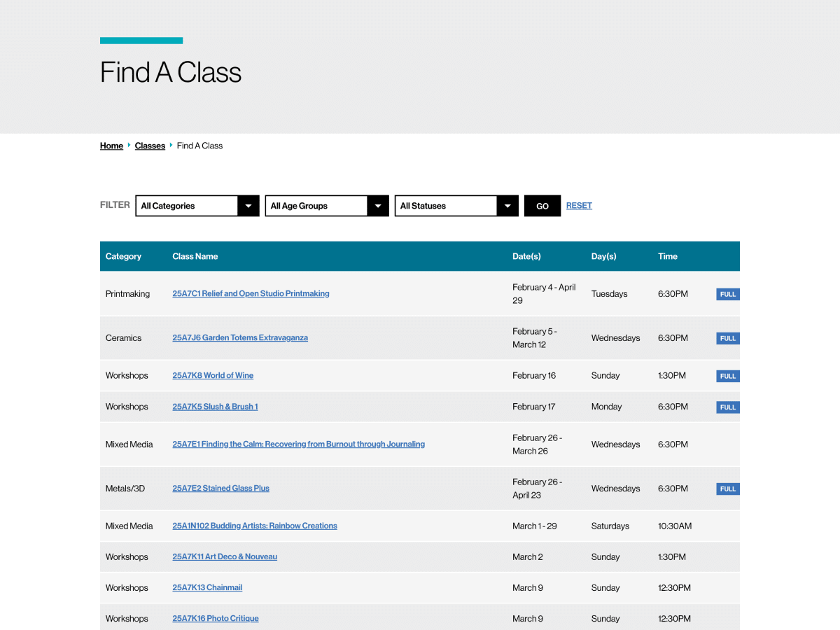The image size is (840, 630).
Task: Click FULL badge on Printmaking row
Action: [x=727, y=295]
